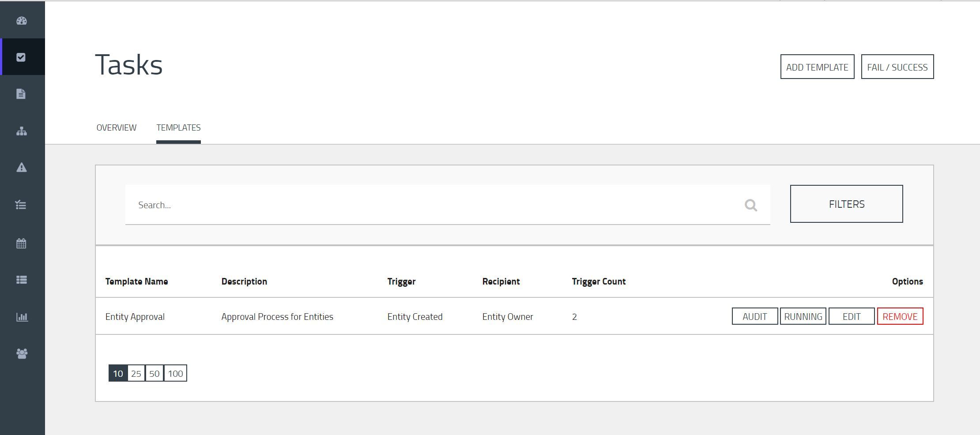Click the Entity Owner recipient cell
This screenshot has width=980, height=435.
click(x=508, y=317)
